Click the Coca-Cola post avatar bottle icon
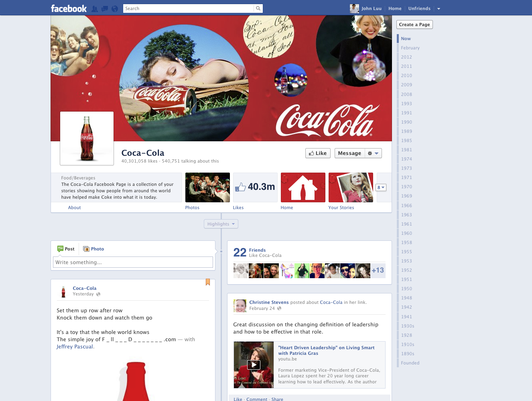 (x=63, y=291)
